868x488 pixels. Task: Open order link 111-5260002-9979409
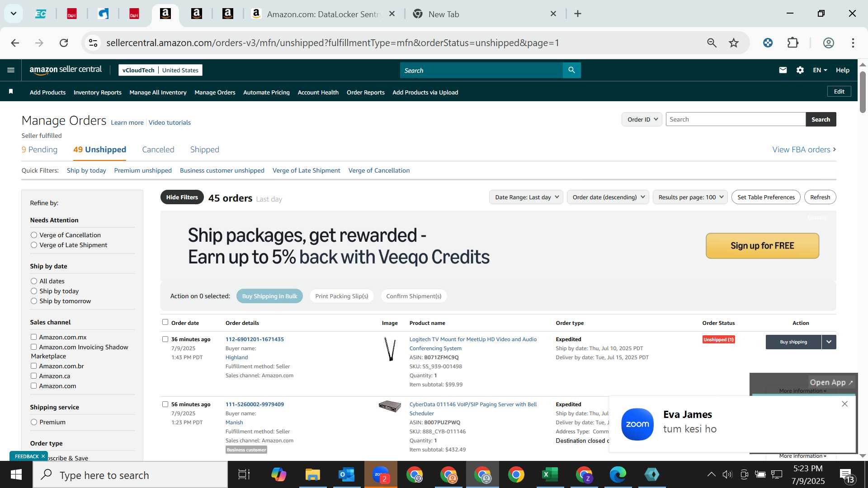pos(255,404)
